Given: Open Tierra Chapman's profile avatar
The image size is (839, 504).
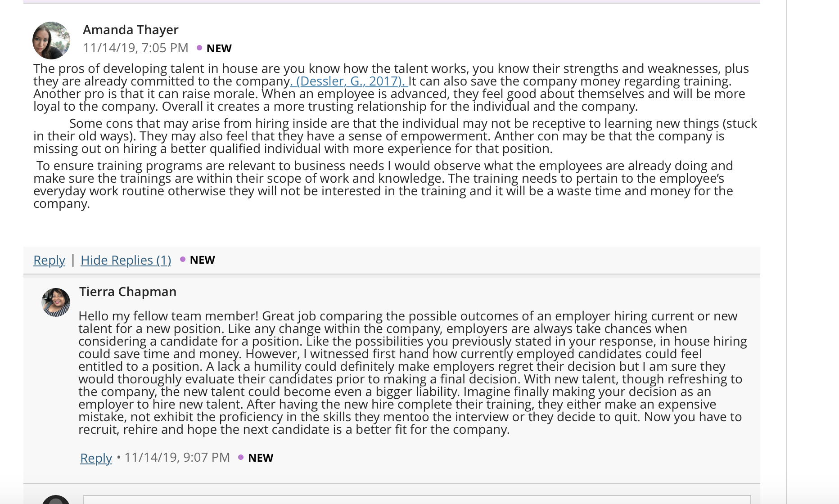Looking at the screenshot, I should click(x=56, y=302).
